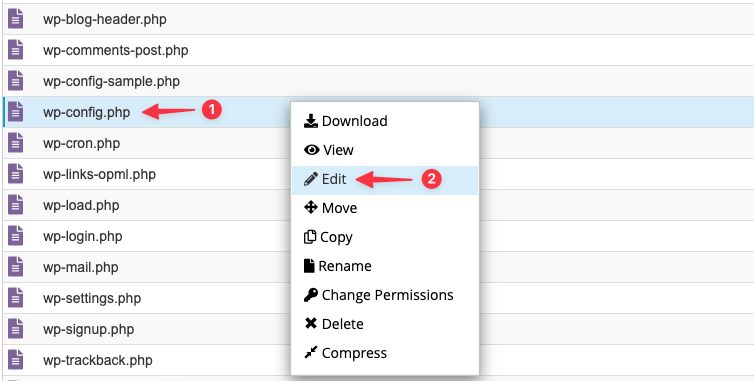Click the X icon beside Delete
The image size is (754, 381).
coord(311,324)
